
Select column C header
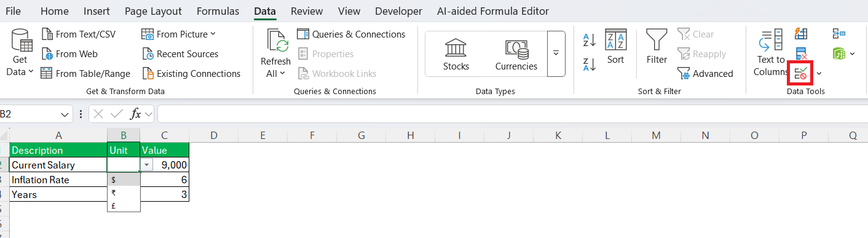pyautogui.click(x=164, y=135)
